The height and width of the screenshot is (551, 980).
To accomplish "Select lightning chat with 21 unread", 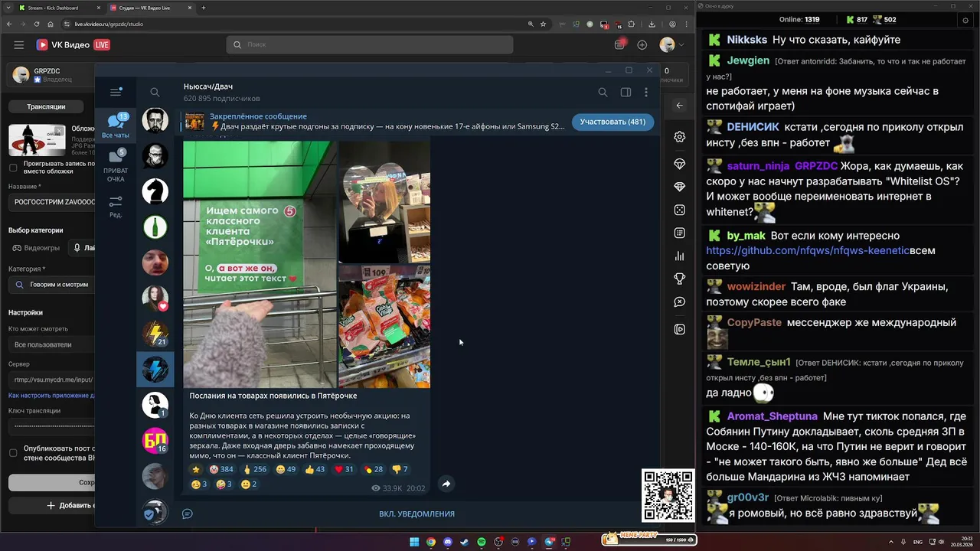I will pos(155,334).
